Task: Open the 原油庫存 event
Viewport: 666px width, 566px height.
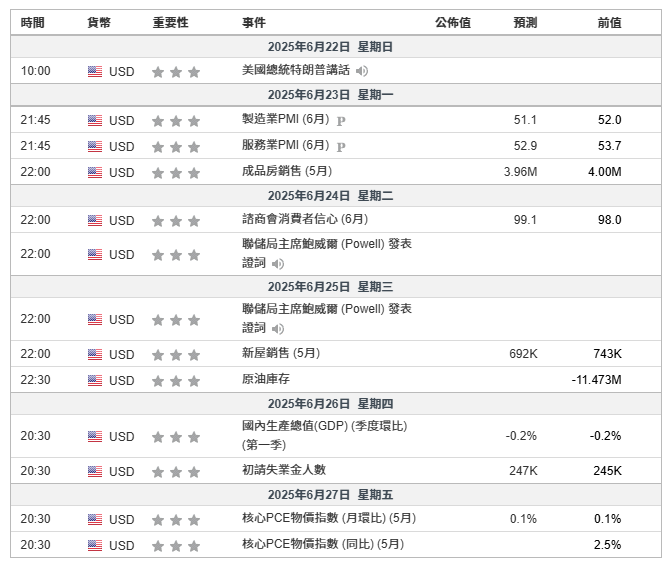Action: [266, 379]
